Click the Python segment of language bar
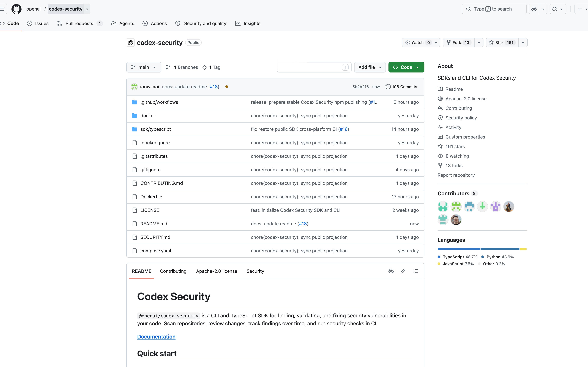588x367 pixels. point(500,249)
